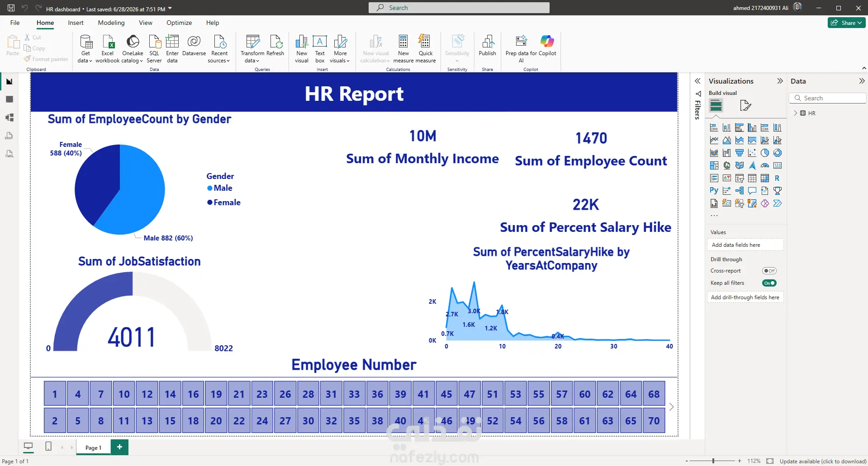Open the Insert ribbon tab
The image size is (868, 466).
[x=76, y=23]
